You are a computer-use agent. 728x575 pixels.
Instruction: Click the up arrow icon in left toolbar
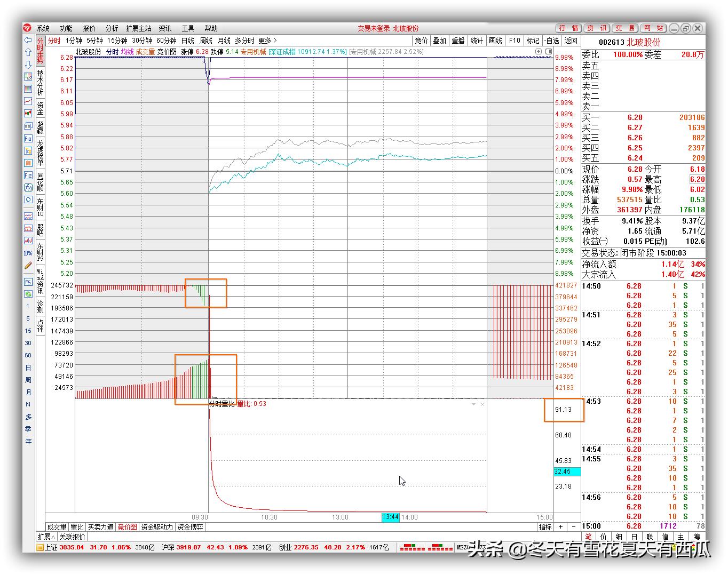click(28, 52)
